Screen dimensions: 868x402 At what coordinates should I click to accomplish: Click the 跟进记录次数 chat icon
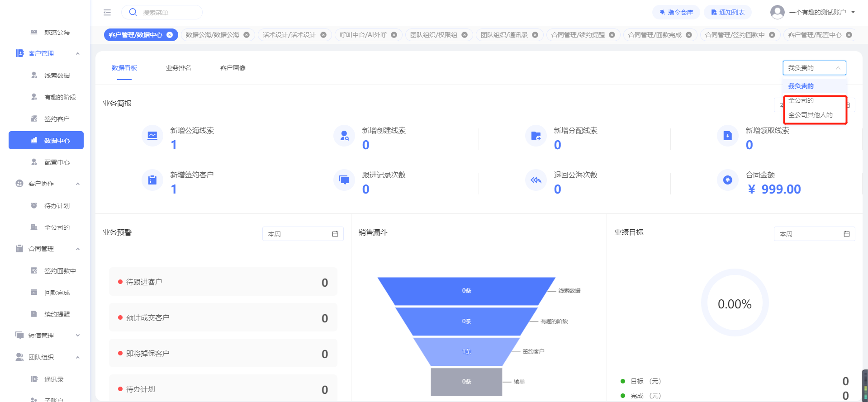(x=344, y=180)
